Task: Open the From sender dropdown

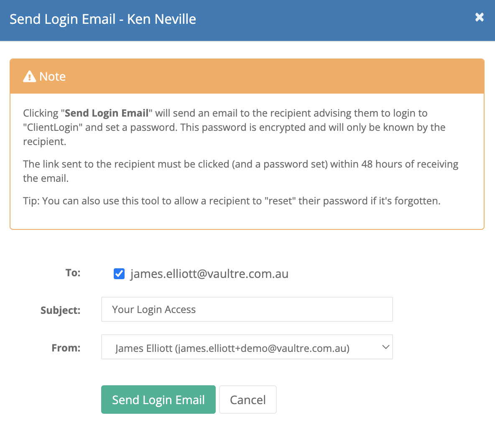Action: click(x=247, y=347)
